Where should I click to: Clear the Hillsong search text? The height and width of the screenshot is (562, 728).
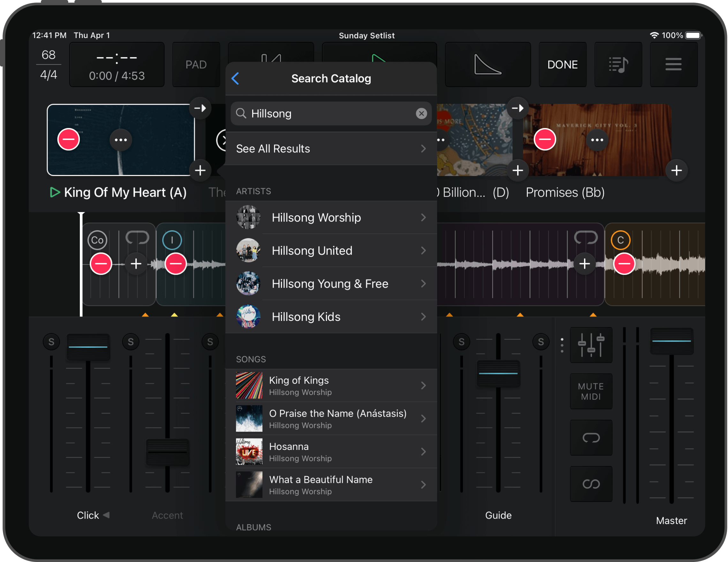coord(421,113)
